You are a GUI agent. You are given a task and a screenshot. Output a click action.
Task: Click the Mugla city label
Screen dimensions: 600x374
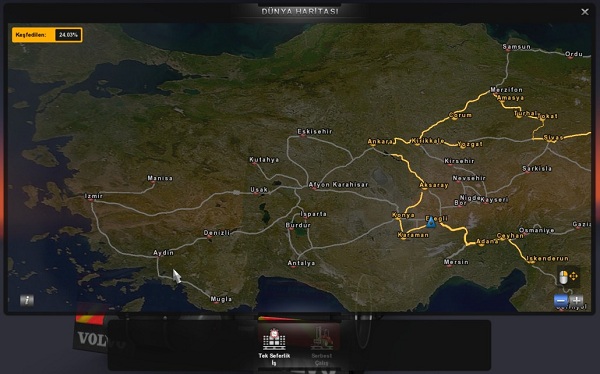tap(221, 299)
